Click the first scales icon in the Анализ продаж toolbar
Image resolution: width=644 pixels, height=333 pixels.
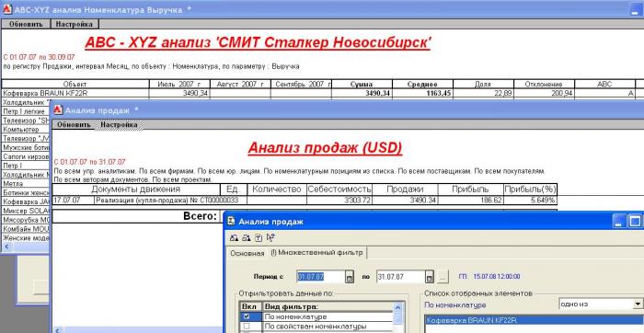(234, 237)
